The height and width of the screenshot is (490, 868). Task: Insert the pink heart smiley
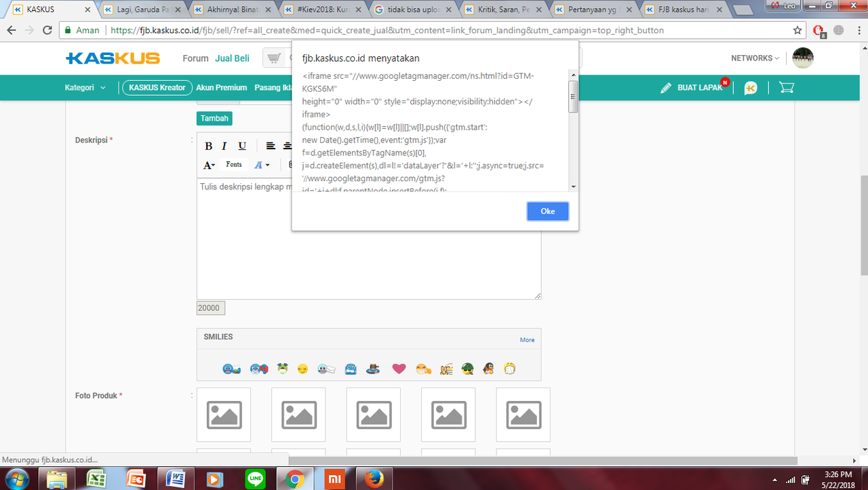coord(399,369)
